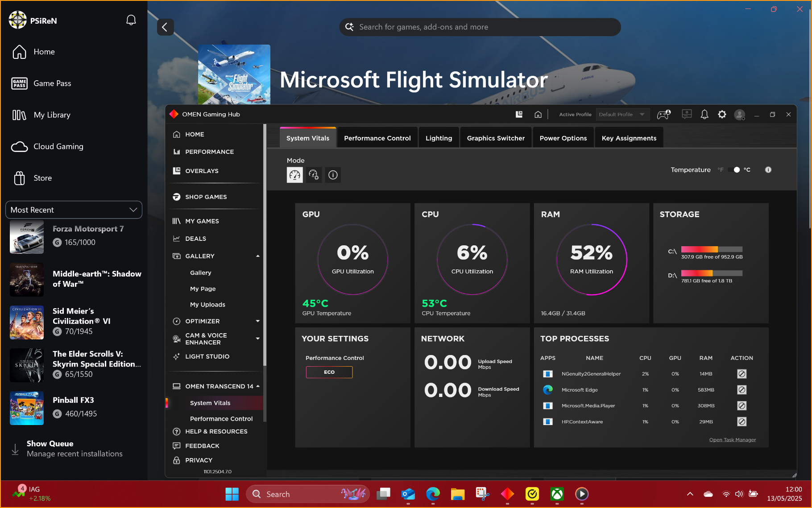Open OMEN messages monitor icon
812x508 pixels.
click(687, 115)
